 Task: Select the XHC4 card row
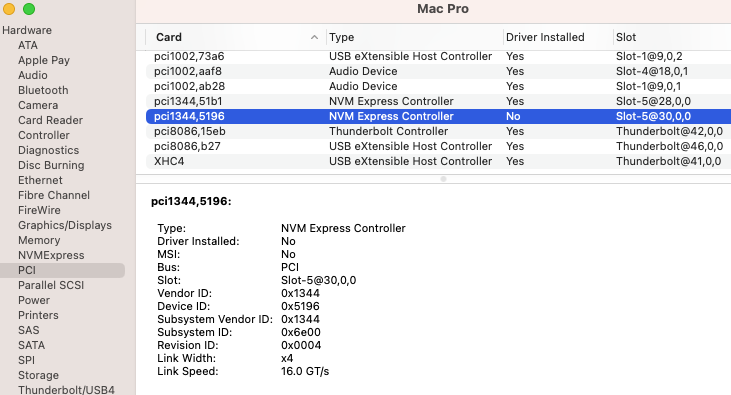click(438, 161)
